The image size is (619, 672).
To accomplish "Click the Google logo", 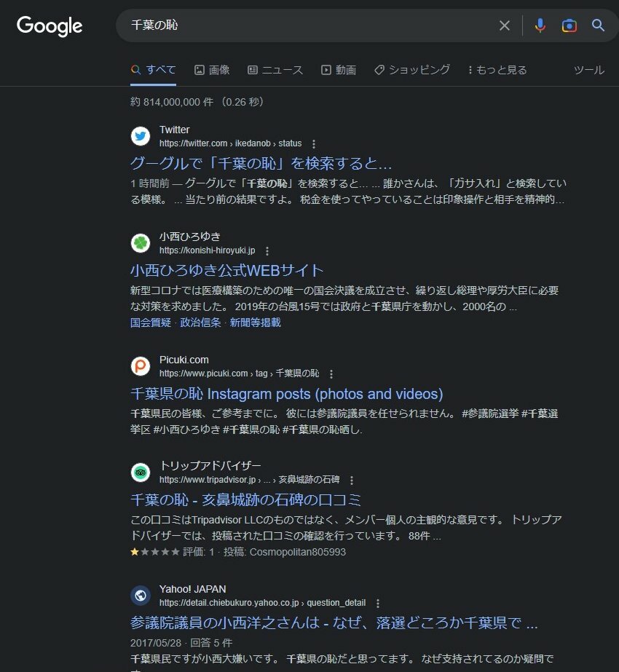I will tap(50, 26).
